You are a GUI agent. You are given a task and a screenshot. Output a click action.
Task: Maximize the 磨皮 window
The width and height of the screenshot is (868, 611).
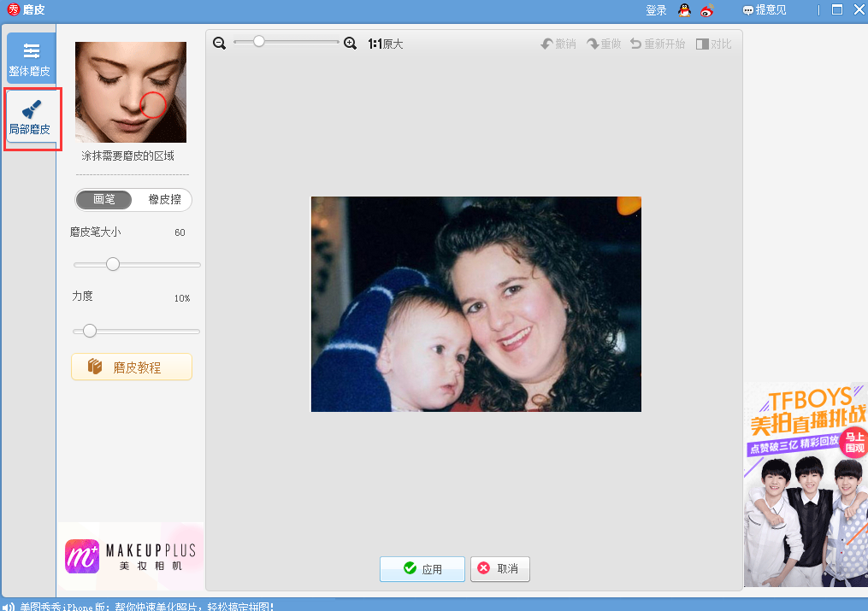click(x=837, y=10)
